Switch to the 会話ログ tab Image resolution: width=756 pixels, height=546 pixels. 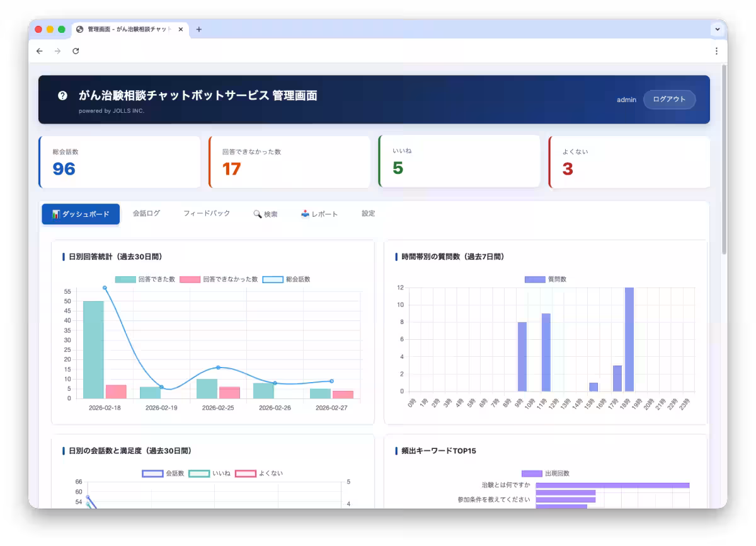(x=147, y=214)
